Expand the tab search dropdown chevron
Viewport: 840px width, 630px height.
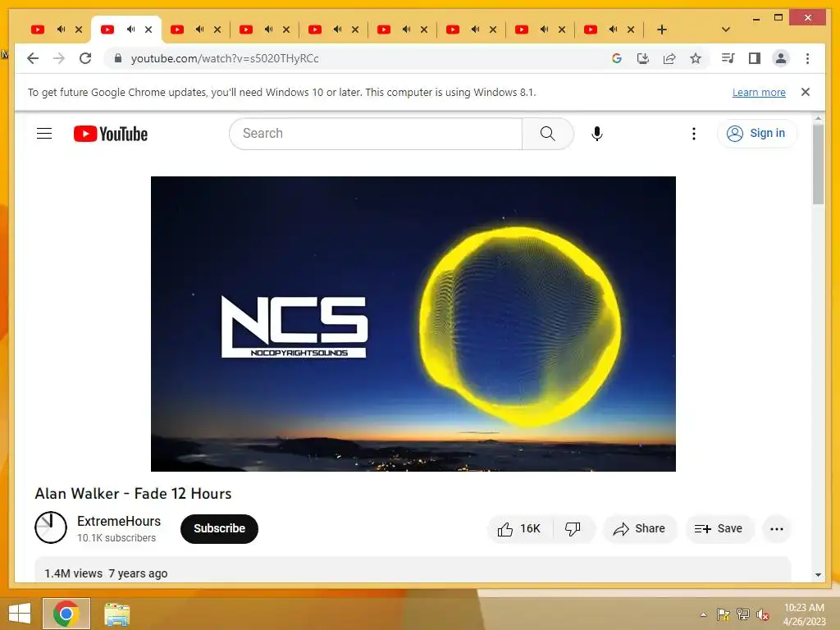pos(726,30)
